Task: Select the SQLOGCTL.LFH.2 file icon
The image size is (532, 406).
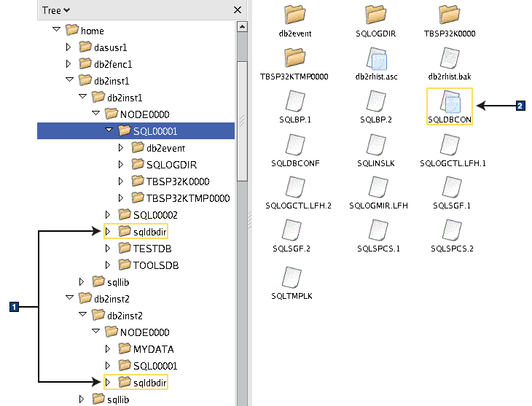Action: coord(295,187)
